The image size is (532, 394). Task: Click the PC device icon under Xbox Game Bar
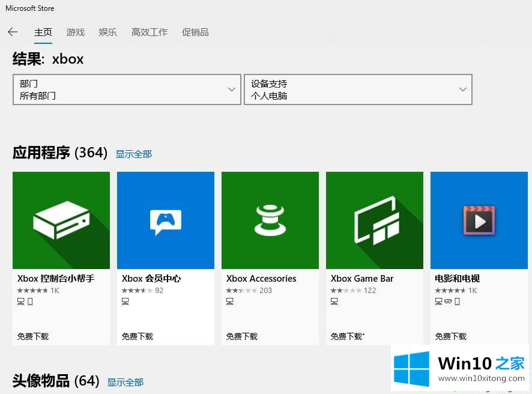tap(334, 302)
